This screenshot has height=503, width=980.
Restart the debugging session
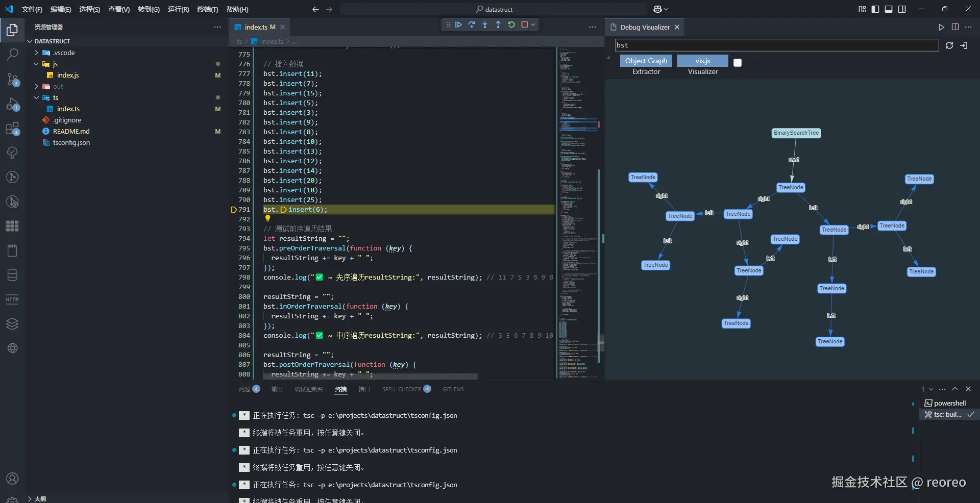point(511,24)
